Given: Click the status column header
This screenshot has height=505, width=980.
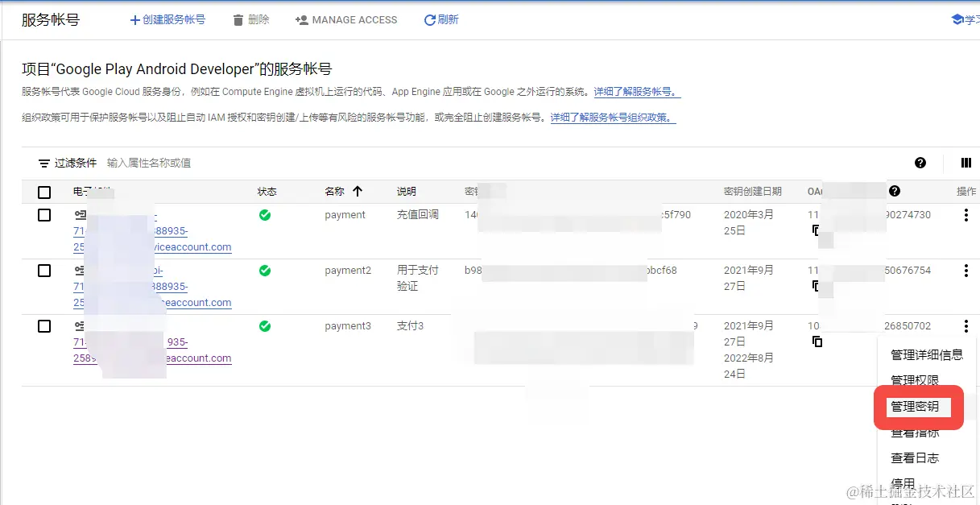Looking at the screenshot, I should coord(267,192).
